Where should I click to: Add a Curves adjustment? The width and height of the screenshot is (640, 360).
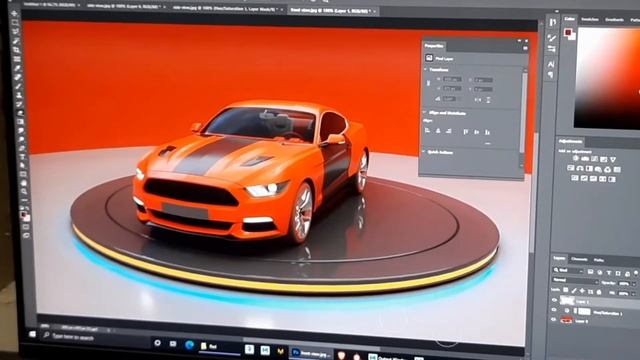click(x=594, y=159)
